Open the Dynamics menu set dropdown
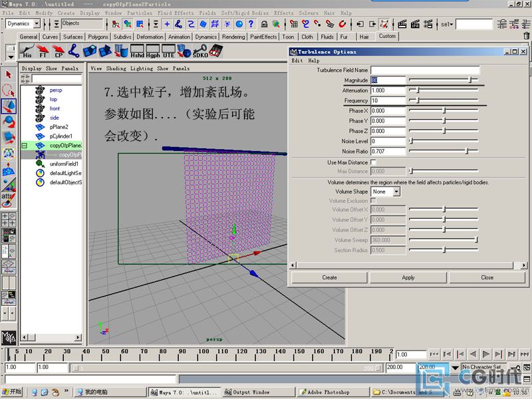Image resolution: width=532 pixels, height=399 pixels. [36, 24]
